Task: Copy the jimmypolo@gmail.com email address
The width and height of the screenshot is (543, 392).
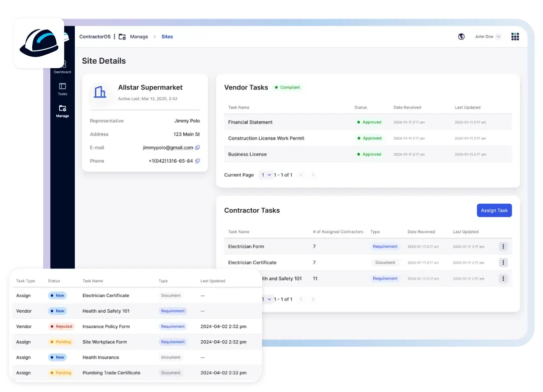Action: point(197,148)
